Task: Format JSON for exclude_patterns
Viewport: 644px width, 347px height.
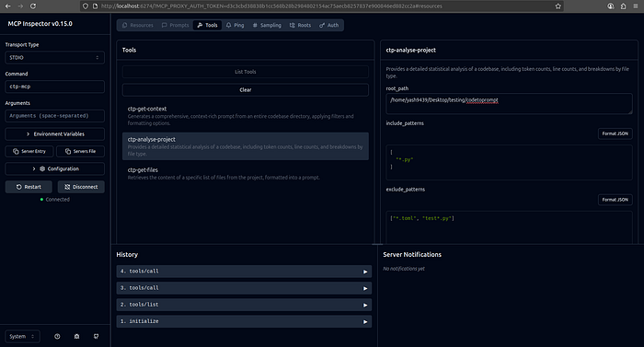Action: tap(615, 200)
